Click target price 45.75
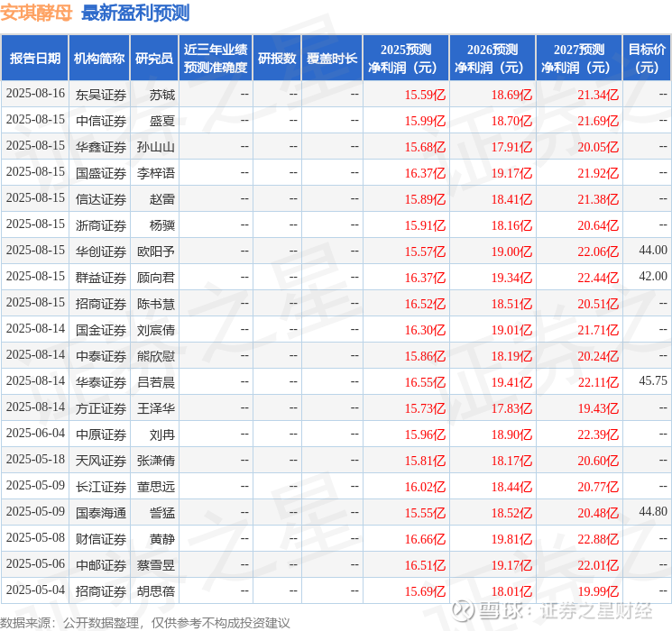672x631 pixels. tap(653, 380)
